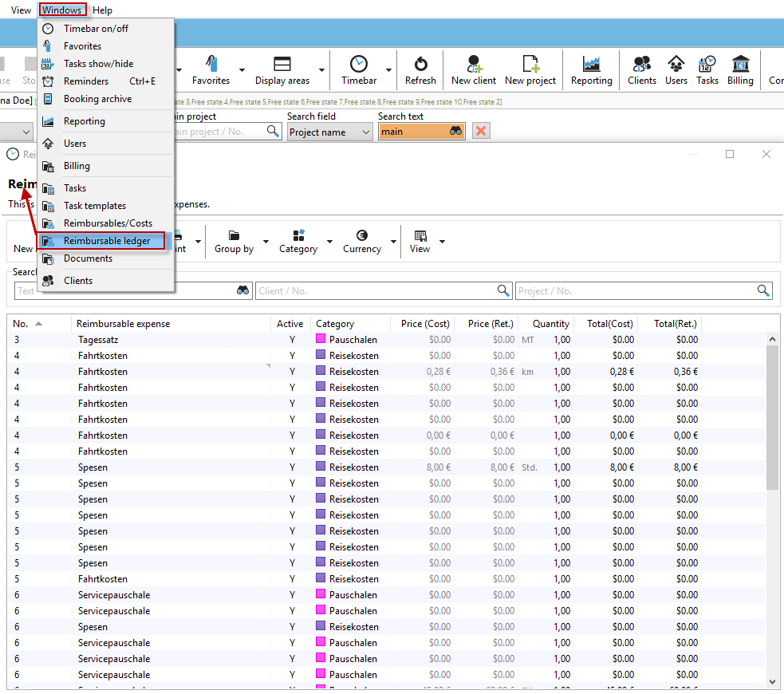The height and width of the screenshot is (694, 784).
Task: Click the Billing toolbar icon
Action: click(x=739, y=70)
